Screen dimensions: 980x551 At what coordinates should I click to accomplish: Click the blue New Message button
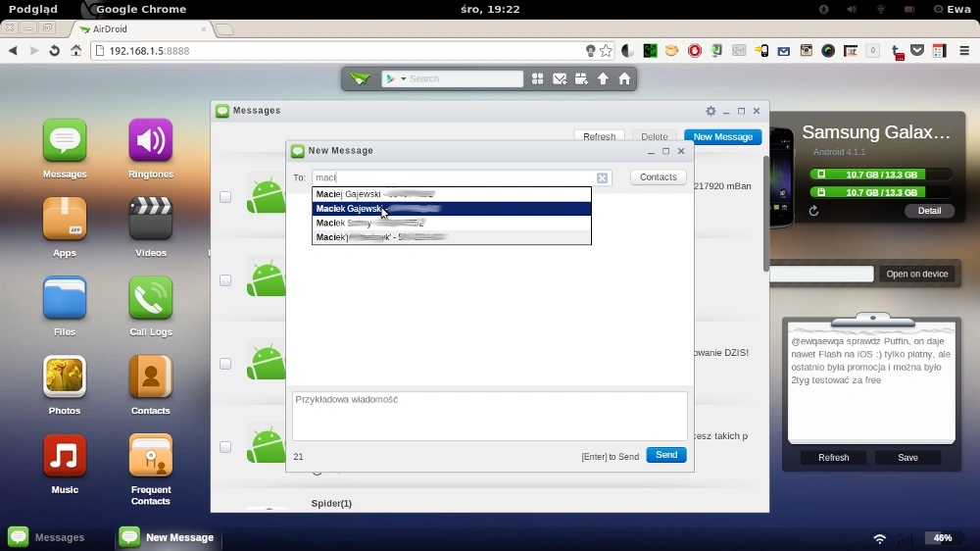click(x=723, y=136)
